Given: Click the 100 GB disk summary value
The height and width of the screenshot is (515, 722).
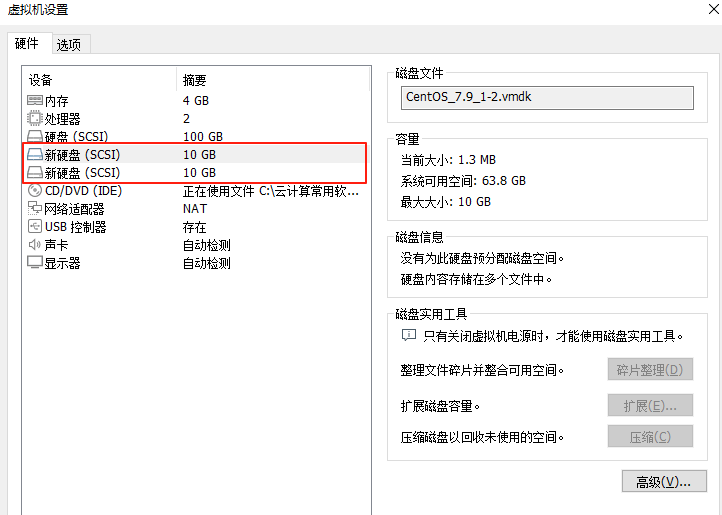Looking at the screenshot, I should click(x=203, y=136).
